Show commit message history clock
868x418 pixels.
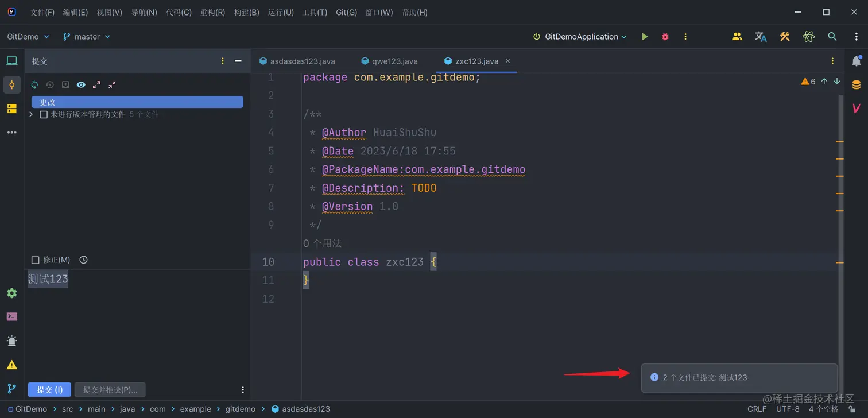(x=83, y=260)
